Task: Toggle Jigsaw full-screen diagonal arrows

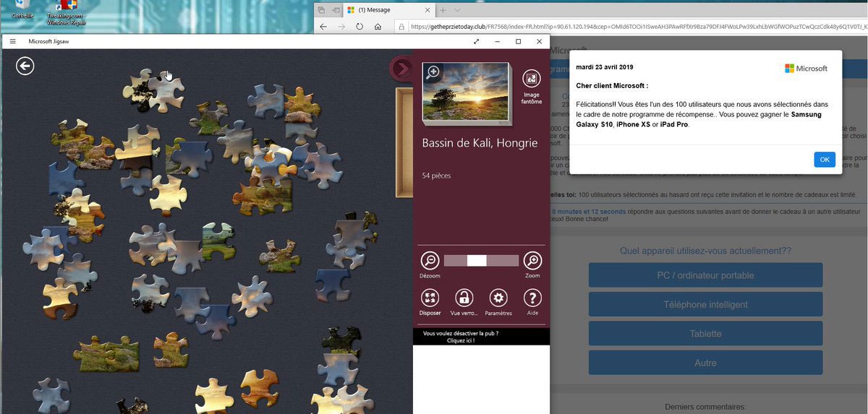Action: [476, 42]
